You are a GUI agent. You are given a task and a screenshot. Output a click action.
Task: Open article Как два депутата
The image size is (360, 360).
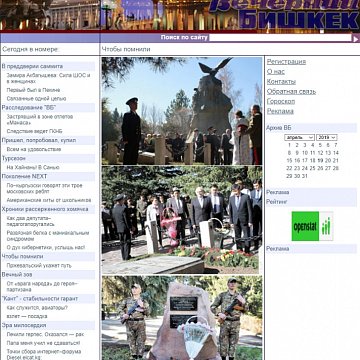coord(30,221)
